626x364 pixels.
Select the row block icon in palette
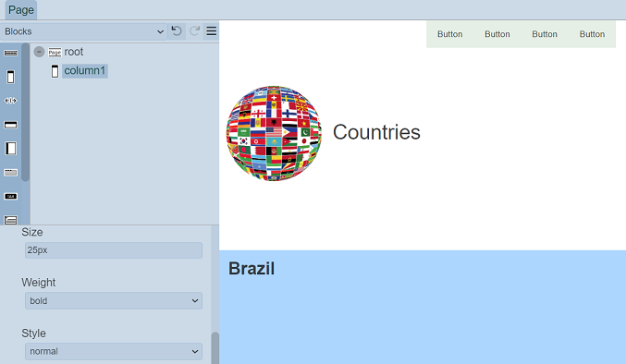coord(11,53)
